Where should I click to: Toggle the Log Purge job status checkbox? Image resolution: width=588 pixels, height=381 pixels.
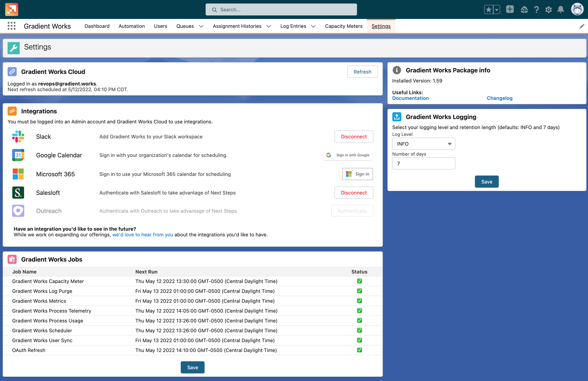(x=359, y=291)
